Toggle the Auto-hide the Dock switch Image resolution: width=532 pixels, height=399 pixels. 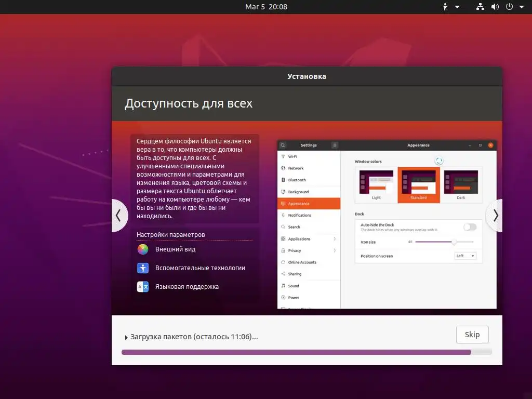pos(470,227)
